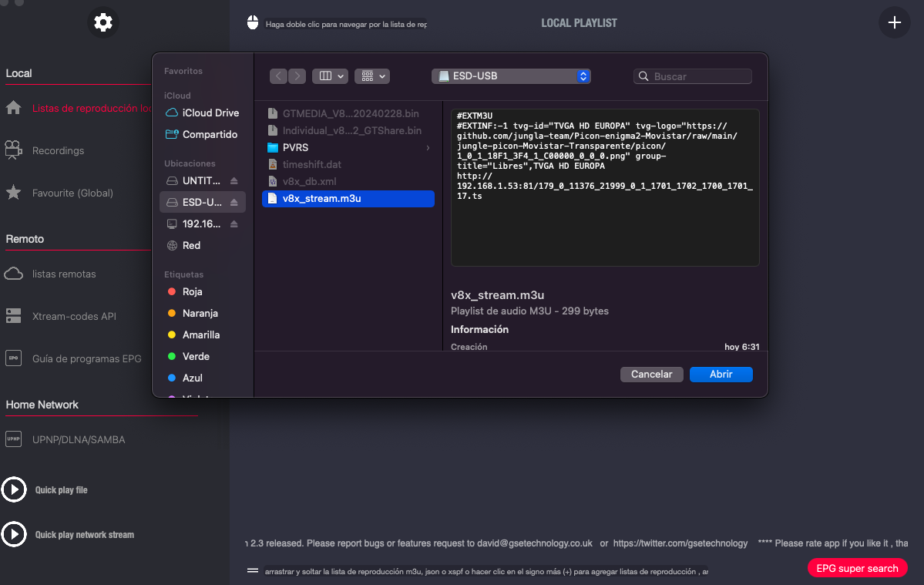The image size is (924, 585).
Task: Open the settings gear icon
Action: pos(102,22)
